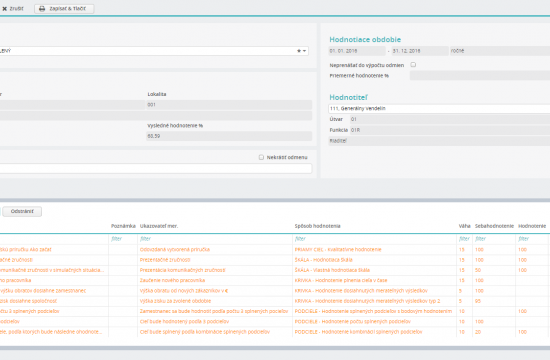Click the filter box under Váha
550x360 pixels.
click(465, 239)
